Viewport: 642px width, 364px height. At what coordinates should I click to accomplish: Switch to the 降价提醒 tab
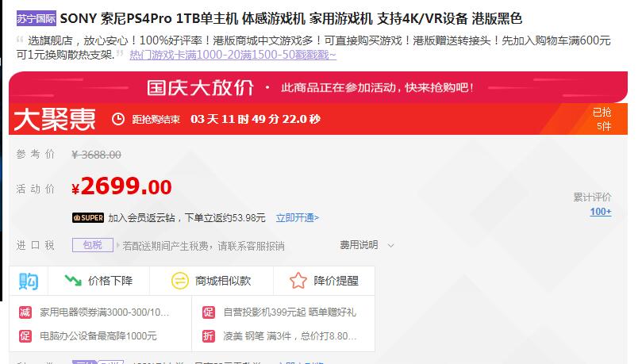click(324, 281)
